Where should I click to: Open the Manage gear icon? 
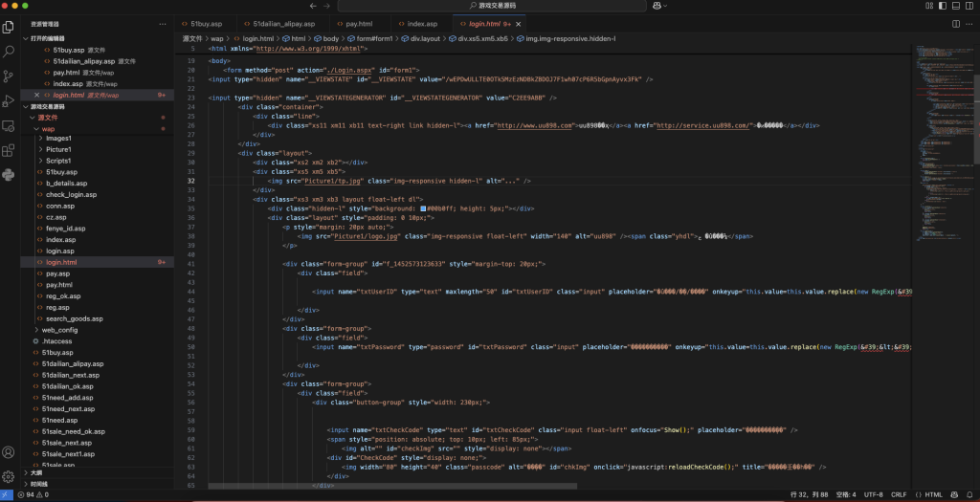click(8, 476)
